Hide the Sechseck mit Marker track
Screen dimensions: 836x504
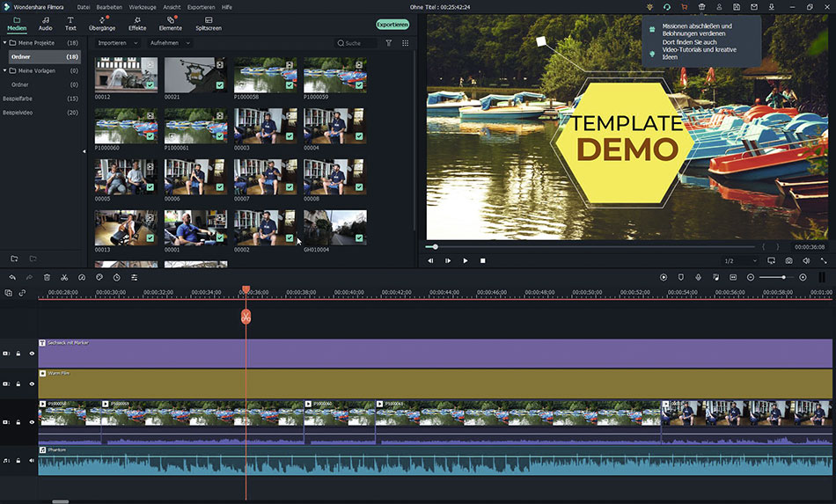pyautogui.click(x=32, y=354)
